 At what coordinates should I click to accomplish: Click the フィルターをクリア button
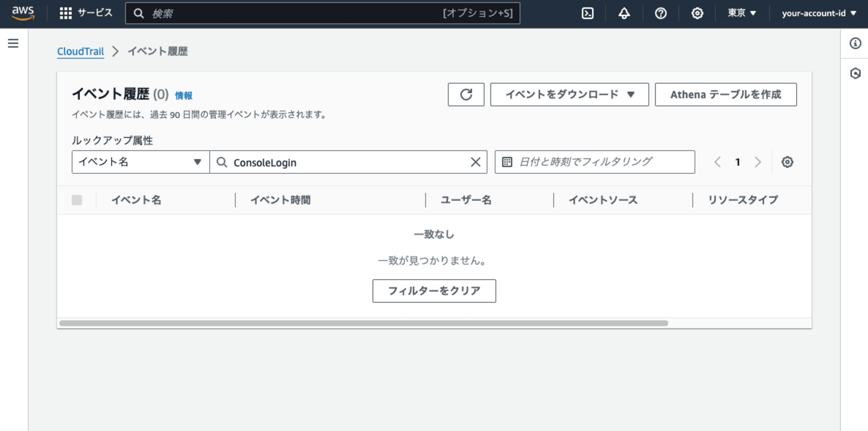(434, 291)
